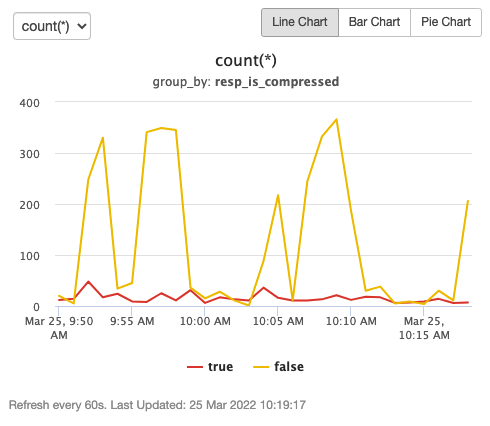Click the yellow line swatch for false

261,367
